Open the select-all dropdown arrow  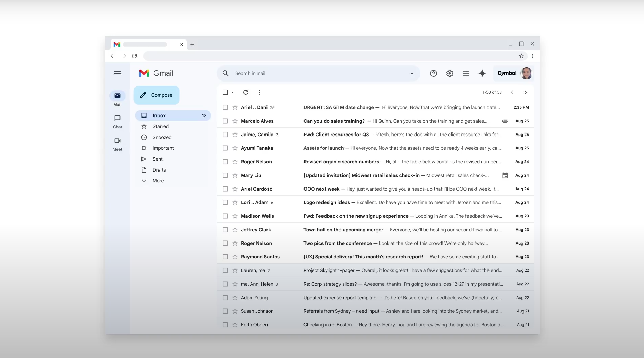233,92
